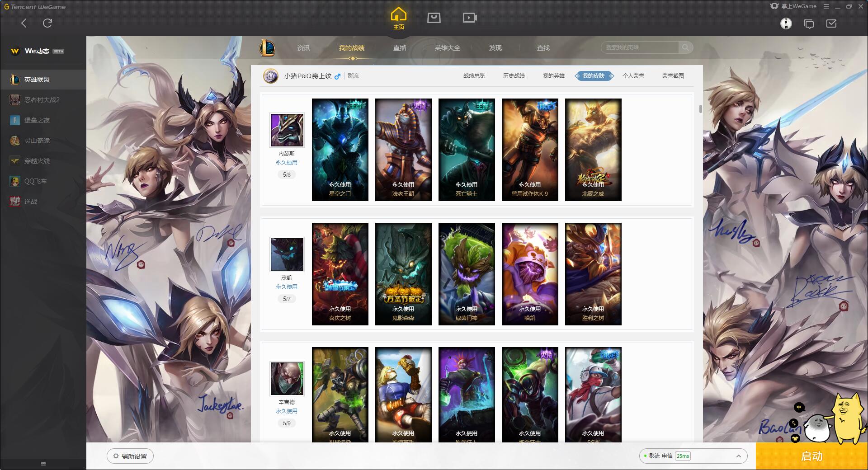Open the 我的战绩 tab

[x=351, y=48]
